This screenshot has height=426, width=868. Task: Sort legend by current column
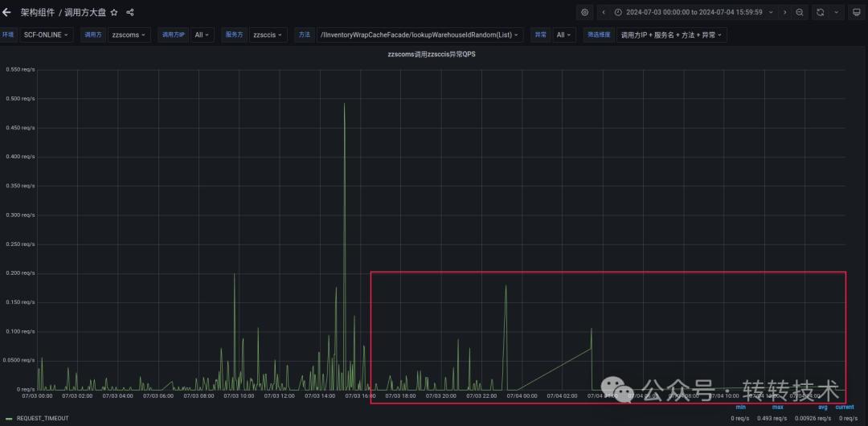[x=844, y=408]
